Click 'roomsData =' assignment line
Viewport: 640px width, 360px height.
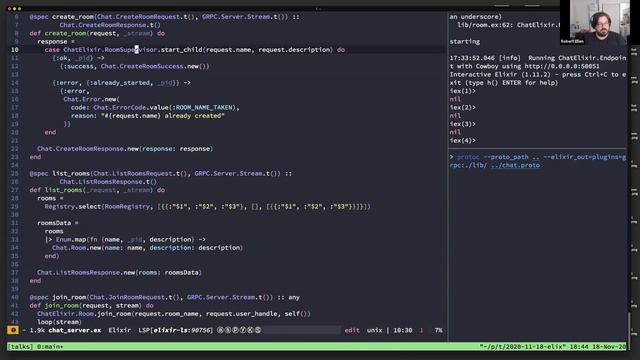tap(58, 223)
